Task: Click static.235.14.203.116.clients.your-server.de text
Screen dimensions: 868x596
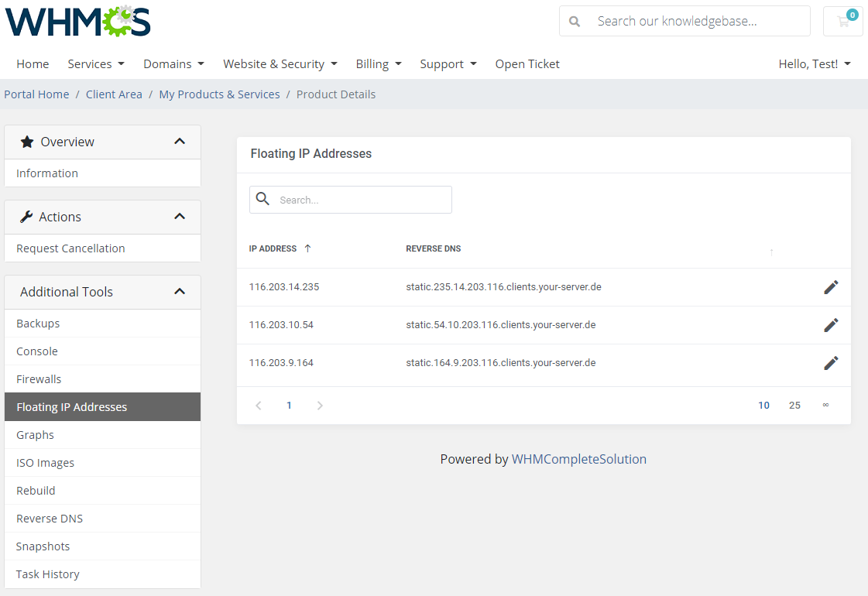Action: pyautogui.click(x=504, y=287)
